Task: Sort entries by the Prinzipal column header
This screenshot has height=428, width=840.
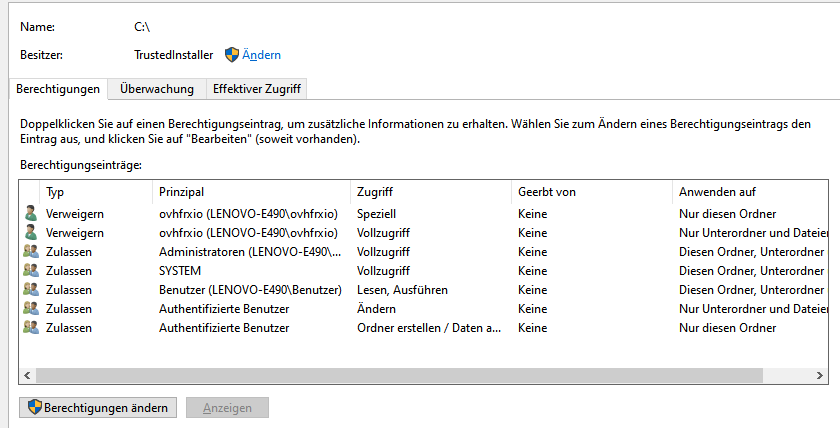Action: 182,191
